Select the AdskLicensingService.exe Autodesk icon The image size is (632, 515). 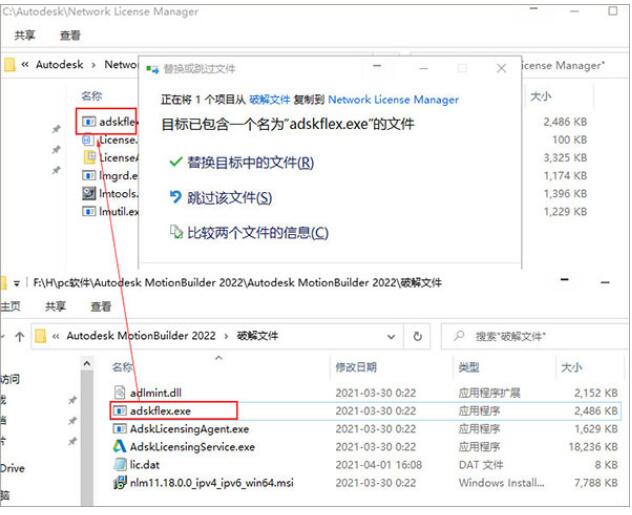(x=119, y=446)
